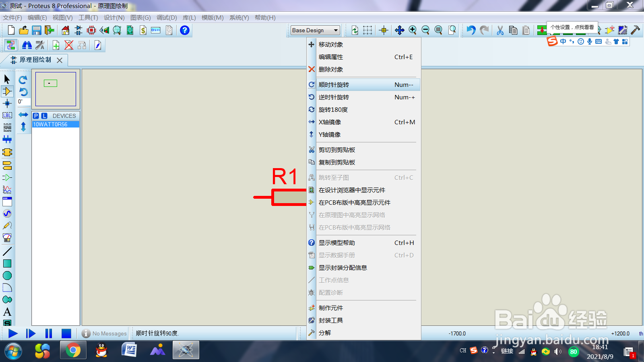Choose 显示模型帮助 from context menu
This screenshot has height=362, width=644.
(364, 243)
